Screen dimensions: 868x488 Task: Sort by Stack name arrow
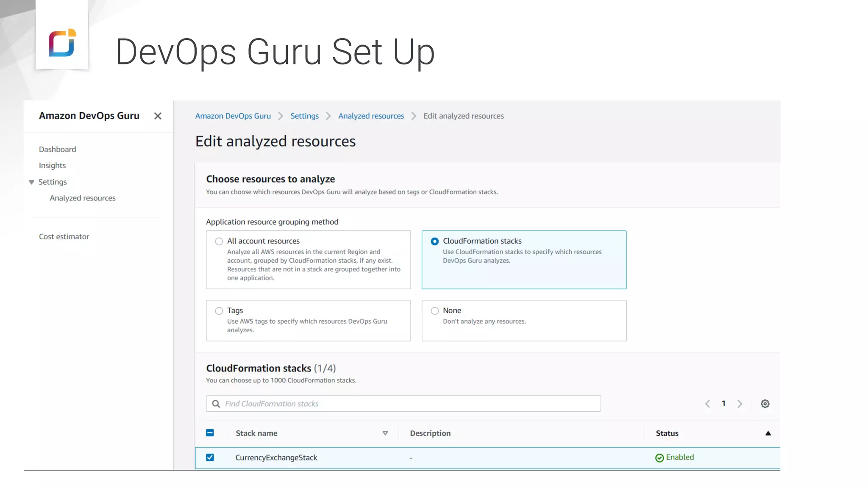click(x=385, y=433)
